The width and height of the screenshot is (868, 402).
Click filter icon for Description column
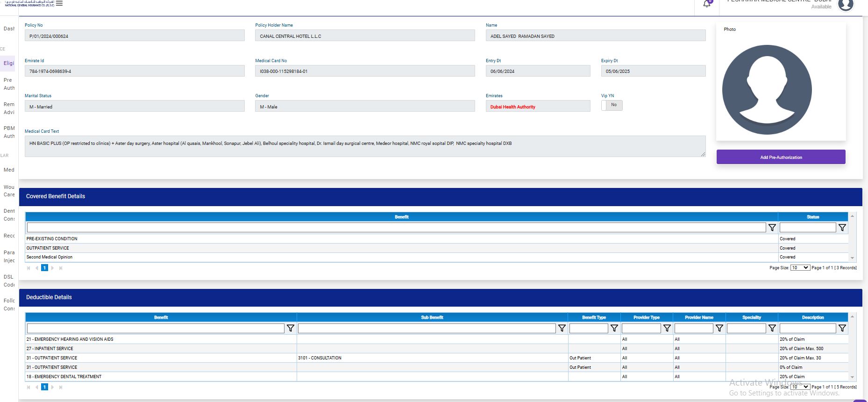click(x=842, y=329)
